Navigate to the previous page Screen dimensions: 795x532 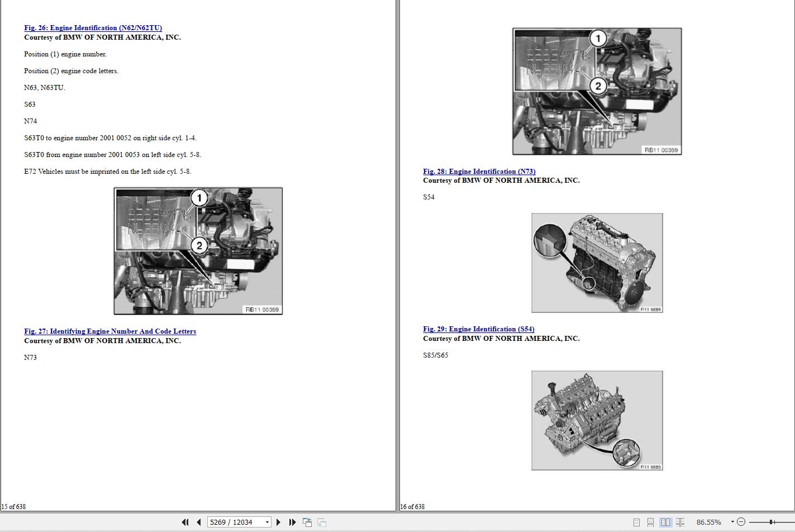click(198, 522)
